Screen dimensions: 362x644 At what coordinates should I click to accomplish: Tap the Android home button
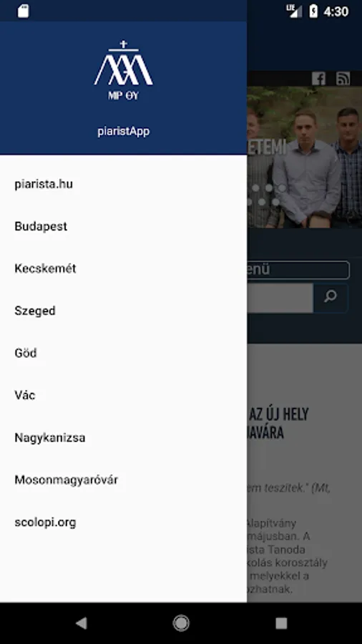(181, 623)
